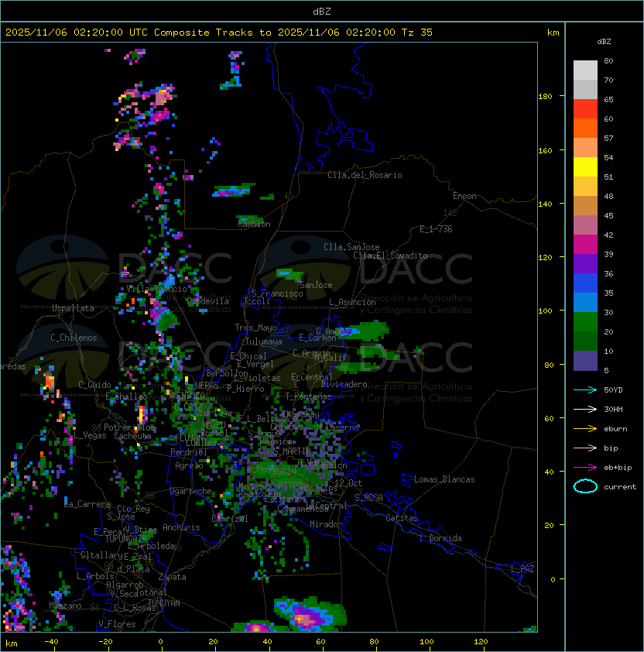Viewport: 644px width, 652px height.
Task: Click the dBZ title at top
Action: pos(322,11)
